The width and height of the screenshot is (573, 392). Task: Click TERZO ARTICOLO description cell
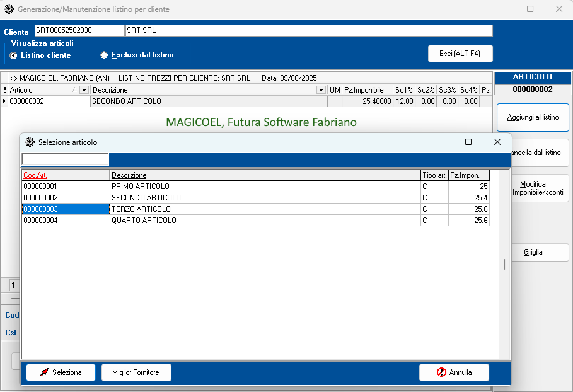pos(265,209)
